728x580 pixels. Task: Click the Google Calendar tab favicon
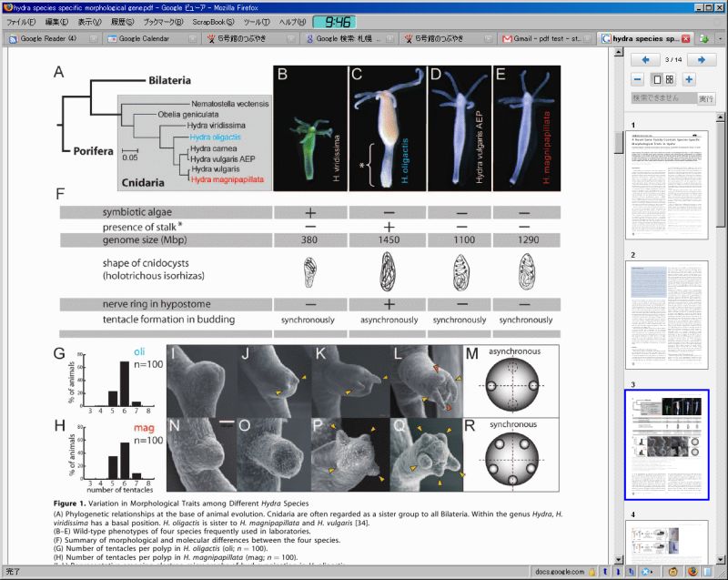tap(112, 39)
